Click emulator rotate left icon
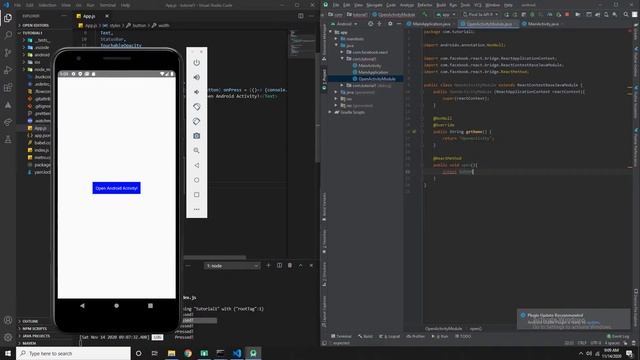 click(x=197, y=107)
